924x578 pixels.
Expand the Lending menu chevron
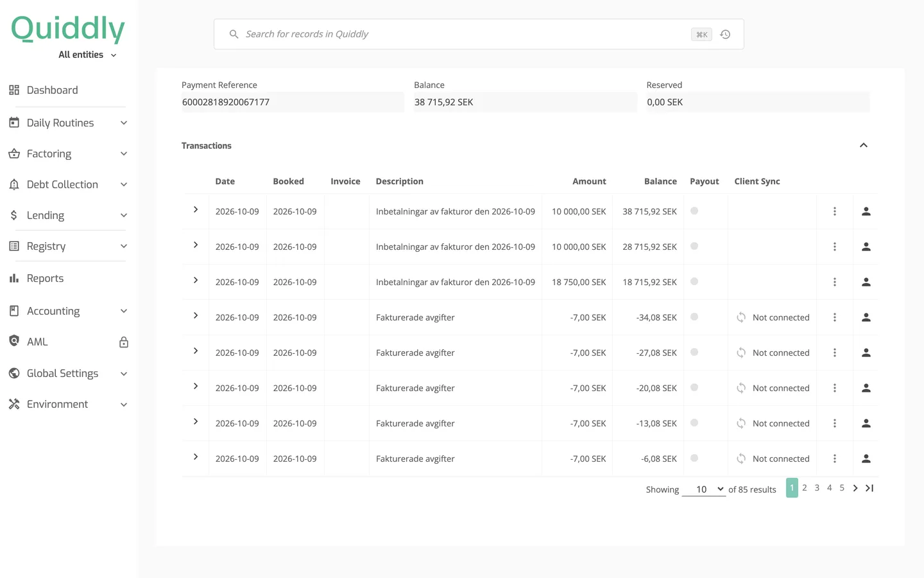click(124, 215)
